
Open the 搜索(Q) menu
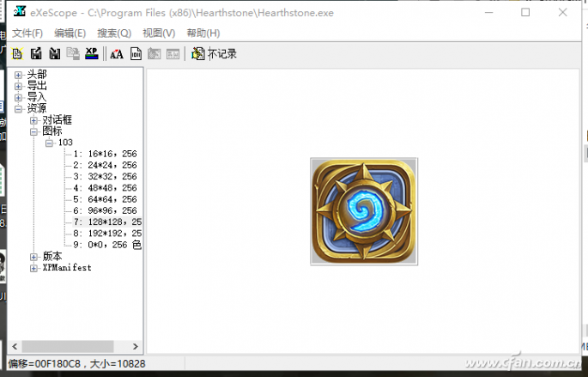[x=114, y=33]
